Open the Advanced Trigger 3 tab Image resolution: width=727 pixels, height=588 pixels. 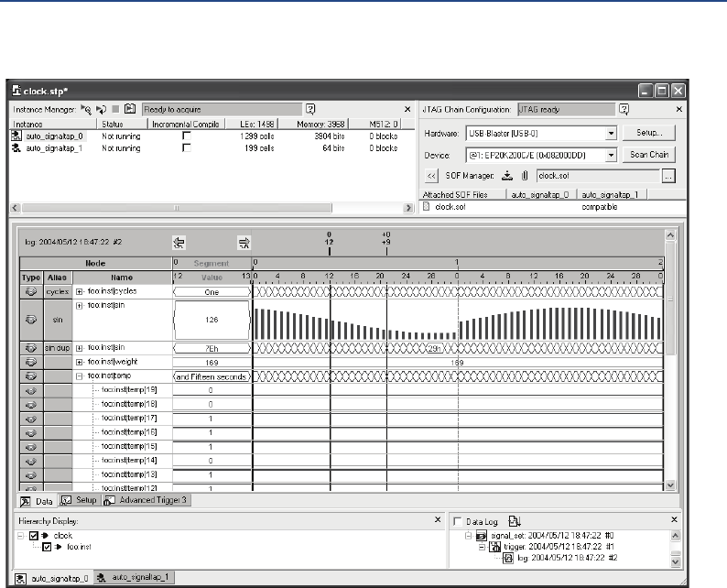tap(146, 500)
